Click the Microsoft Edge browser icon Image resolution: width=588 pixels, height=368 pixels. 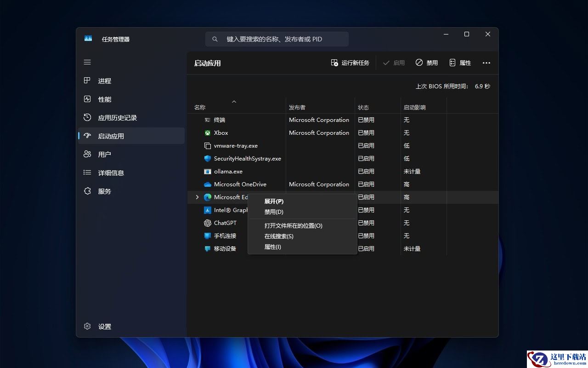click(208, 197)
